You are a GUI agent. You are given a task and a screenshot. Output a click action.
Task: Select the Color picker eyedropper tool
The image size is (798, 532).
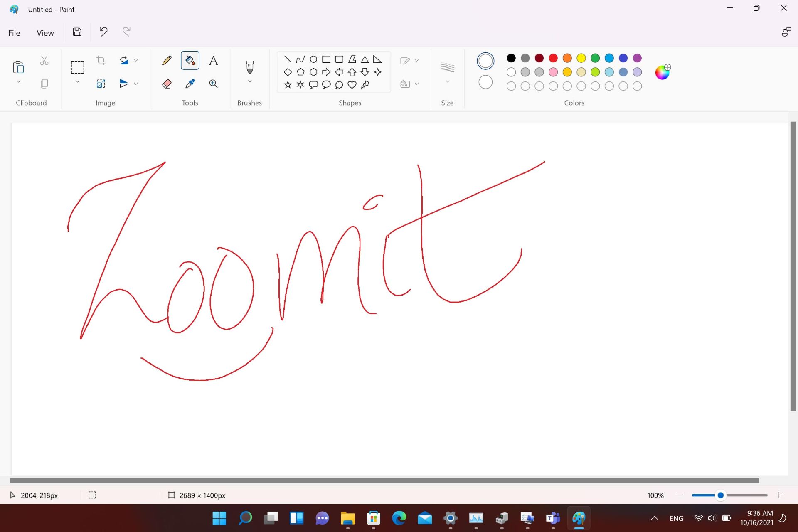click(190, 84)
